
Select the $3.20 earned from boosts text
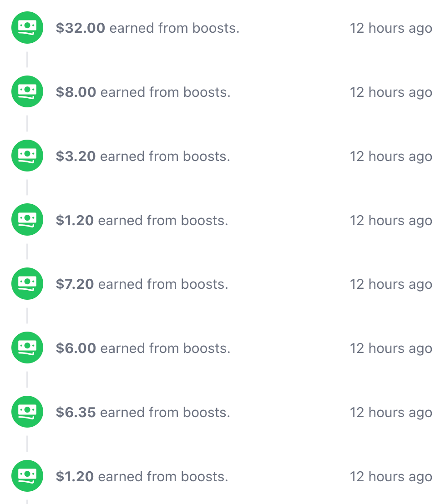click(x=143, y=156)
